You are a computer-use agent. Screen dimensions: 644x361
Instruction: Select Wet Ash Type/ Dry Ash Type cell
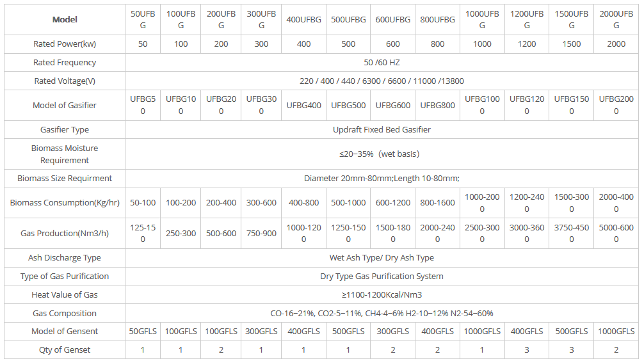[x=382, y=258]
